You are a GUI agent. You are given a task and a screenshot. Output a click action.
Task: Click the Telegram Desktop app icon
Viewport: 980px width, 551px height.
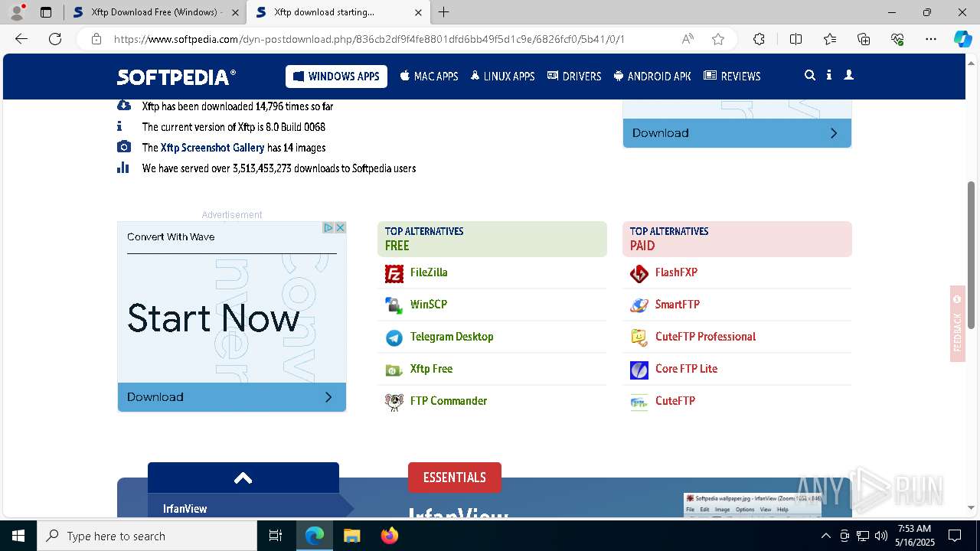pyautogui.click(x=394, y=337)
